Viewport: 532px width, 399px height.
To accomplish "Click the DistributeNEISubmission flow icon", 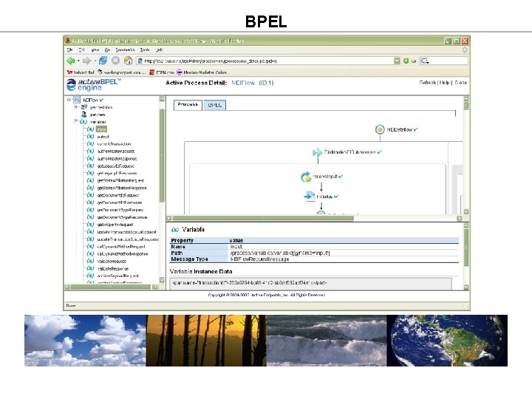I will pyautogui.click(x=317, y=152).
